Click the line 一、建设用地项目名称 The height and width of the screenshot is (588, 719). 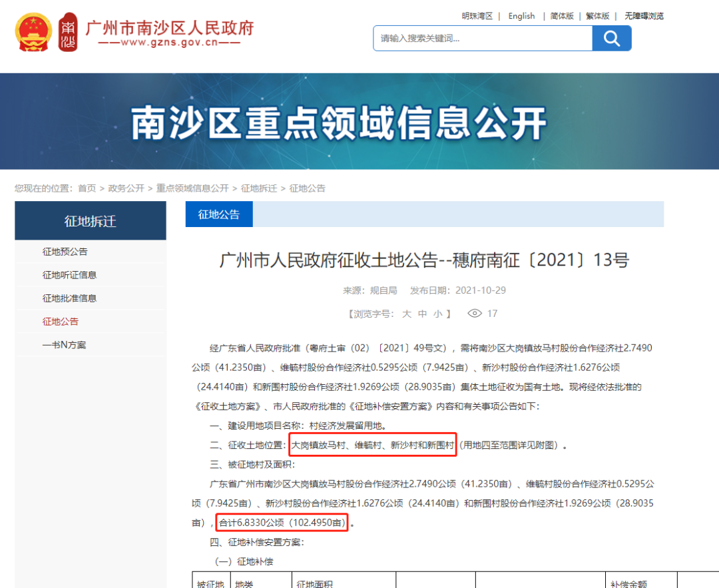point(298,426)
